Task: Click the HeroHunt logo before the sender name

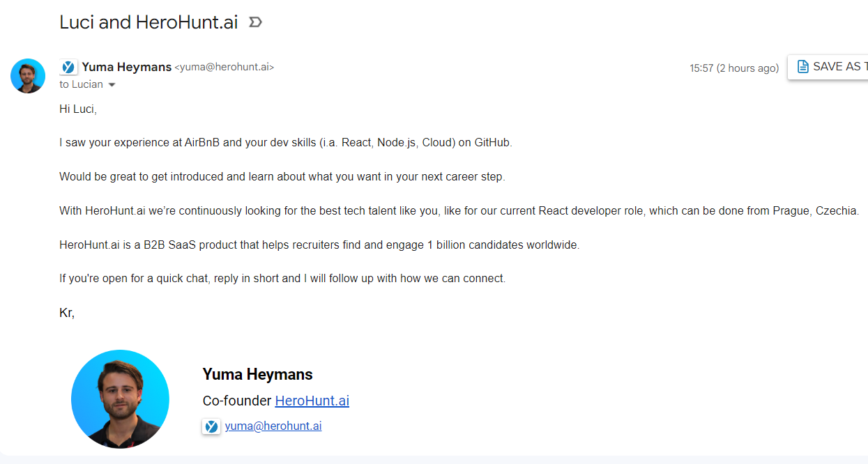Action: (68, 68)
